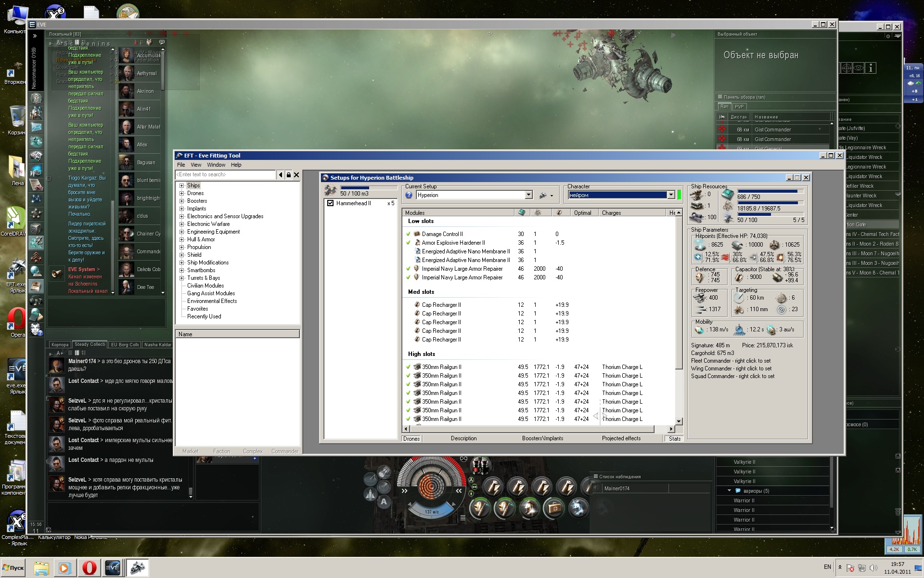Click the drone bay icon above Hammerhead II

pyautogui.click(x=331, y=190)
